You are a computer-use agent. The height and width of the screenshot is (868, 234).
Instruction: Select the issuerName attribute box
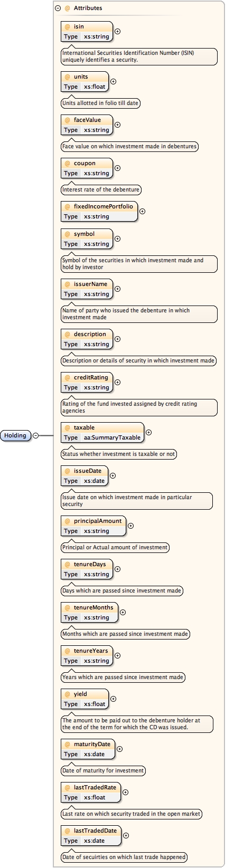coord(87,289)
